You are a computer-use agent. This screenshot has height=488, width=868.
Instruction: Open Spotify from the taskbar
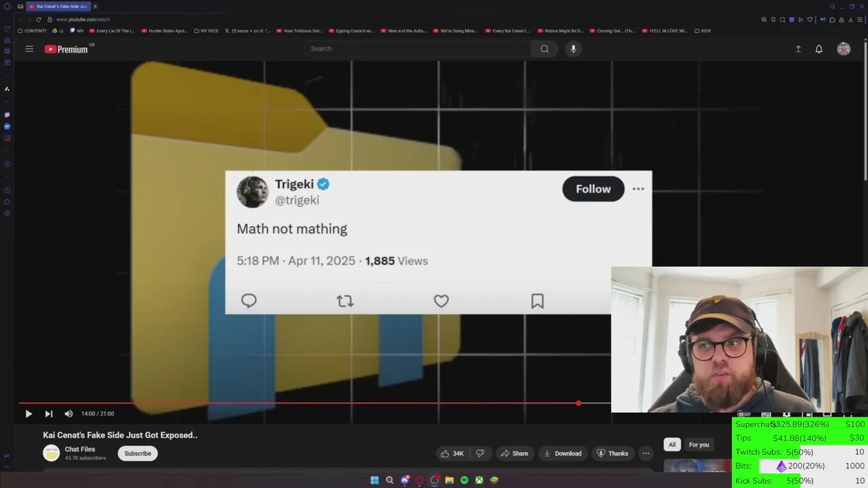click(464, 480)
